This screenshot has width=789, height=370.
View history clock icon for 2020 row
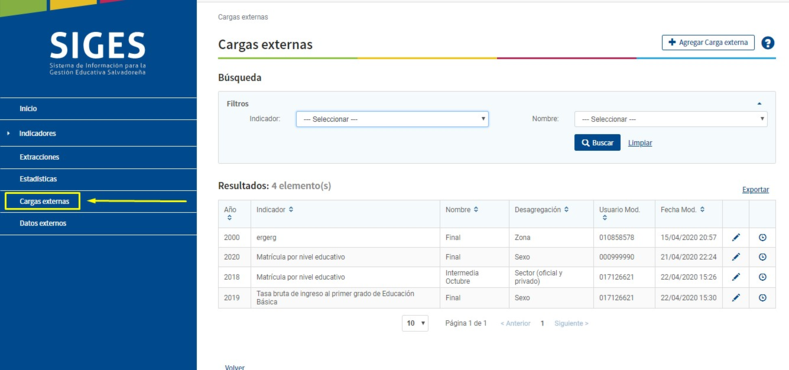[762, 257]
